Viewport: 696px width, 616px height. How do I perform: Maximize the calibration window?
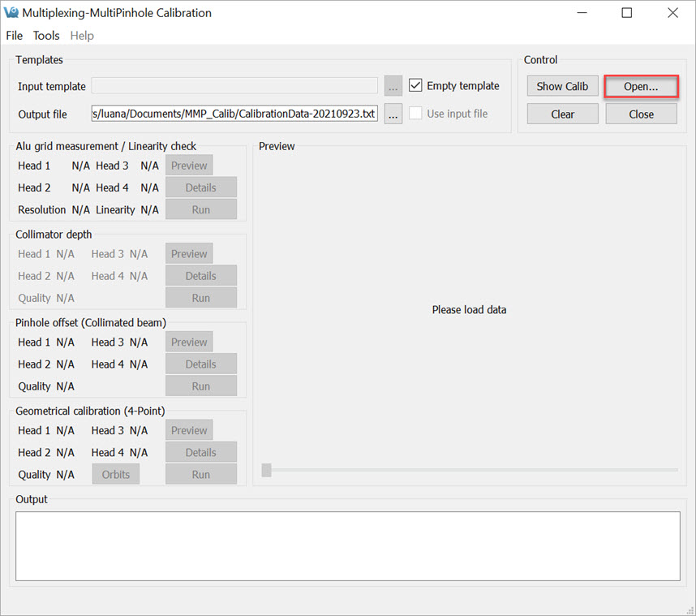626,13
